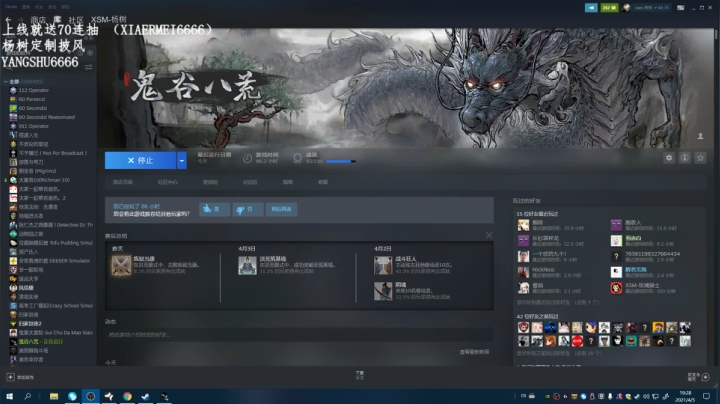Click the thumbs-up recommend button
This screenshot has width=720, height=404.
point(214,209)
